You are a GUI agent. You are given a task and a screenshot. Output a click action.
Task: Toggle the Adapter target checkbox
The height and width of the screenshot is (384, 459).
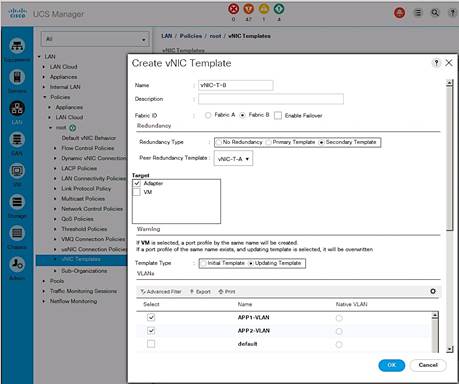coord(137,183)
